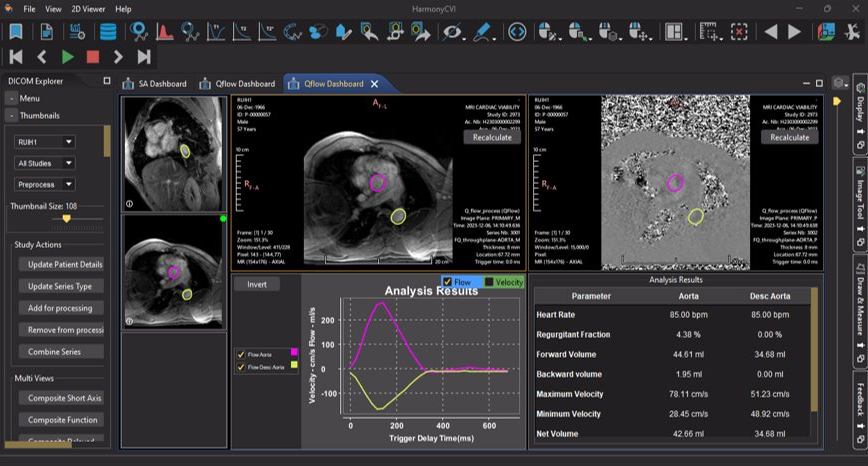Uncheck the Flow Desc Aorta checkbox
This screenshot has width=868, height=466.
pyautogui.click(x=240, y=367)
